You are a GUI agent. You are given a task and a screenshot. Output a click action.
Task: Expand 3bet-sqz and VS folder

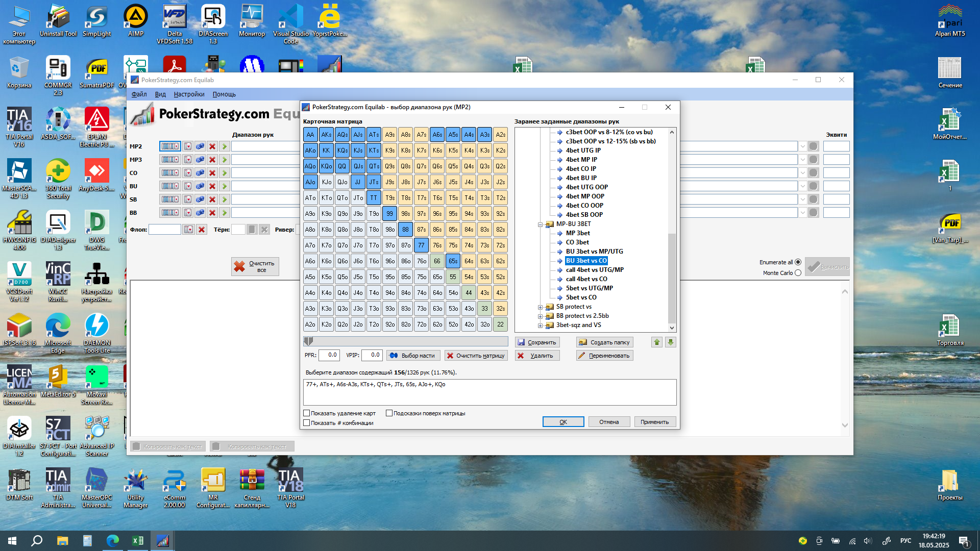tap(540, 325)
